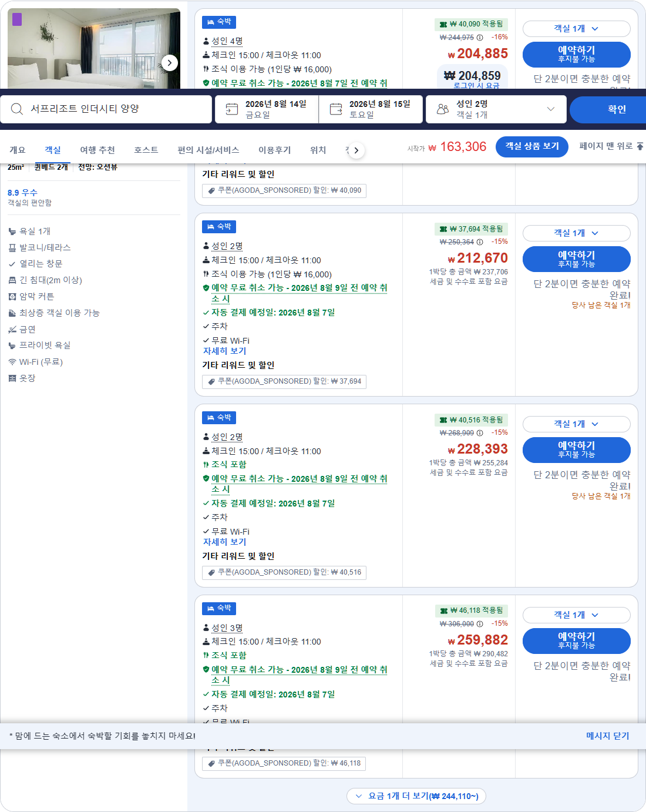
Task: Click the blue 확인 search button
Action: click(x=608, y=109)
